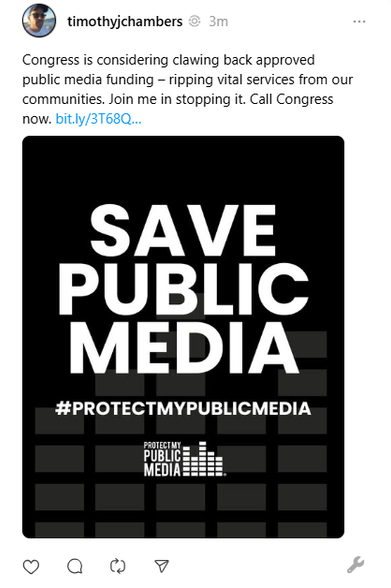The width and height of the screenshot is (391, 588).
Task: Click the fediverse icon beside the username
Action: pos(194,21)
